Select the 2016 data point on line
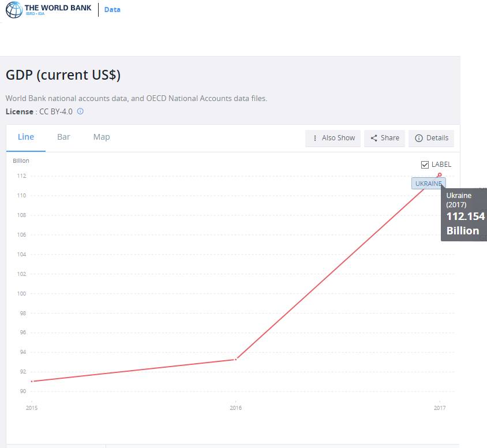 [x=236, y=360]
